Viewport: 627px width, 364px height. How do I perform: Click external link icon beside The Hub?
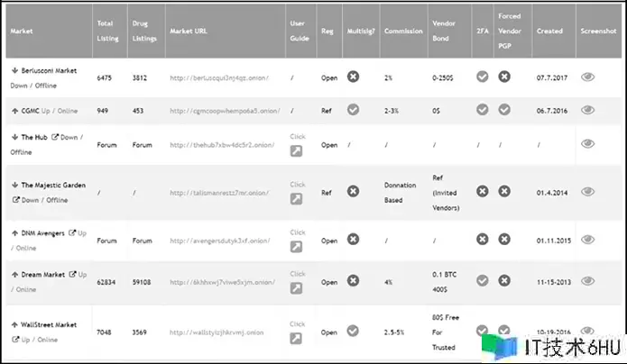(54, 137)
